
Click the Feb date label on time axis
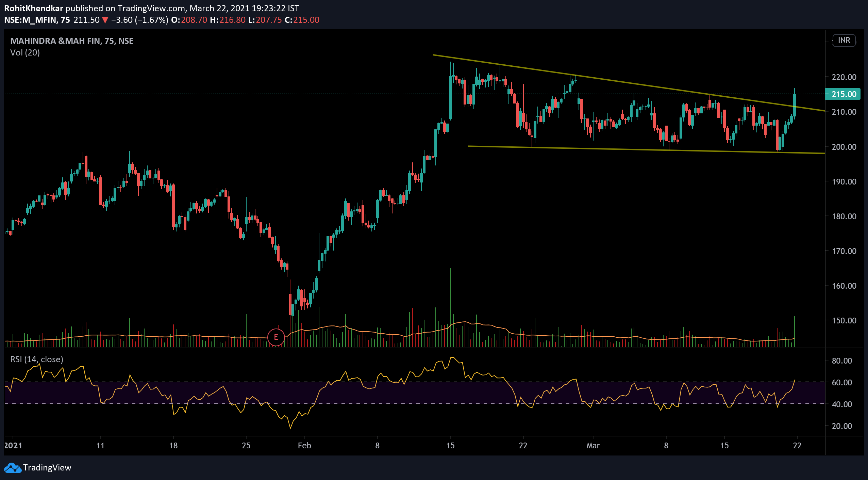304,446
